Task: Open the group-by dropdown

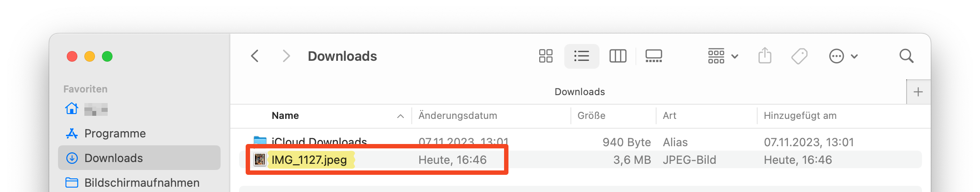Action: 722,56
